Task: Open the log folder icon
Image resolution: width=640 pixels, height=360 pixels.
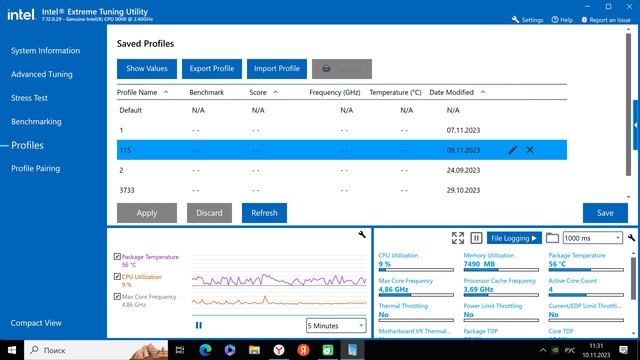Action: pyautogui.click(x=552, y=238)
